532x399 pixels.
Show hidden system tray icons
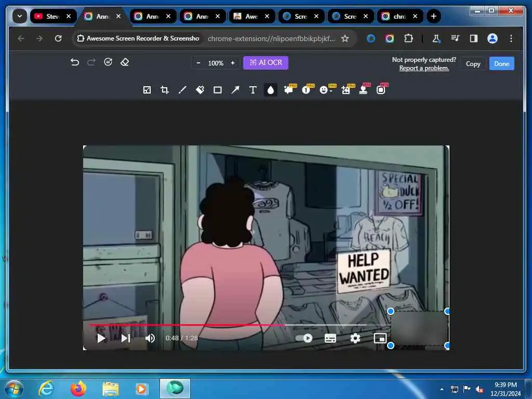point(442,389)
